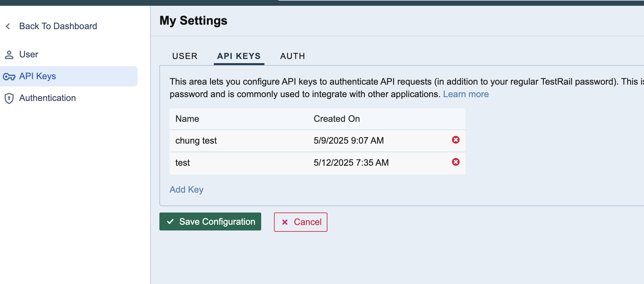The height and width of the screenshot is (284, 644).
Task: Select the 'chung test' key name
Action: coord(196,141)
